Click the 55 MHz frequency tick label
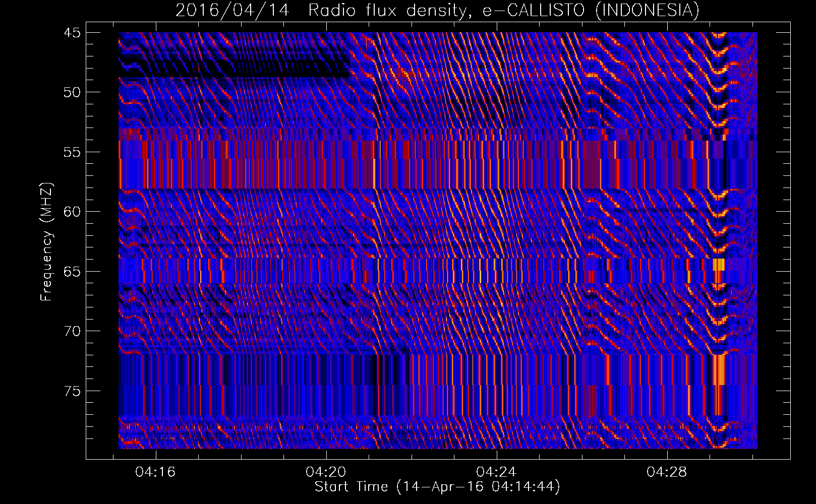Image resolution: width=816 pixels, height=504 pixels. 72,152
